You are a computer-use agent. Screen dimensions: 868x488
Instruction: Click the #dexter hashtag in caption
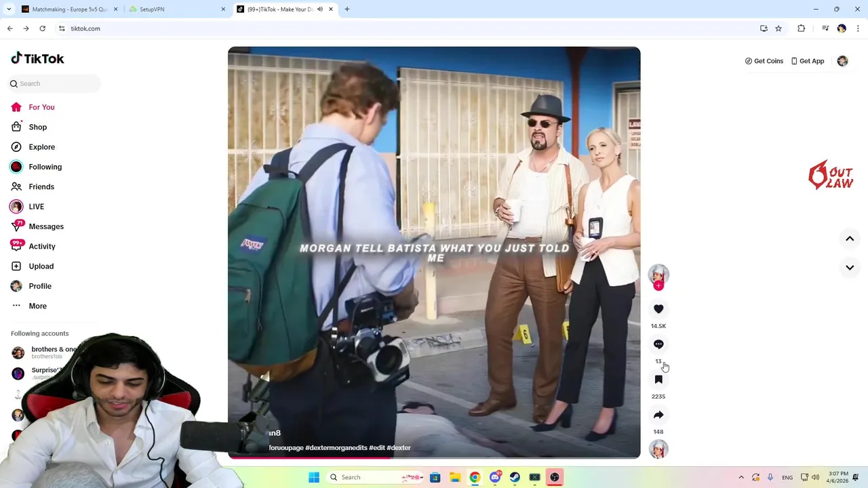399,448
